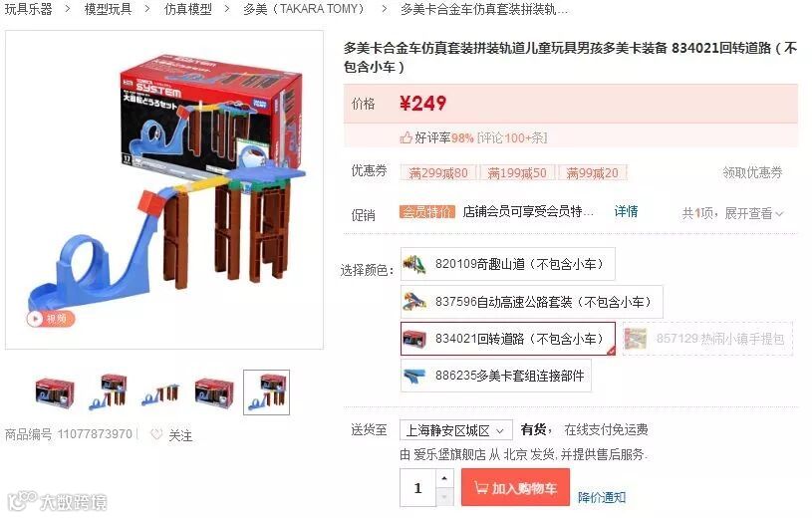Viewport: 812px width, 518px height.
Task: Play the product video
Action: click(50, 319)
